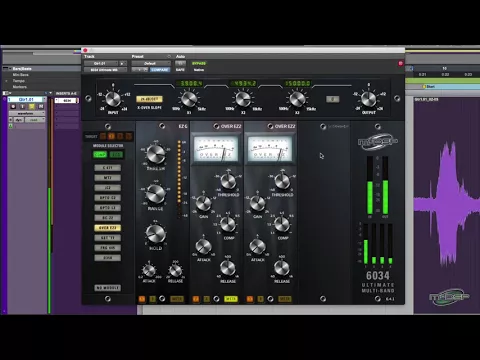480x360 pixels.
Task: Select the green COMP module selector tab
Action: coord(100,155)
